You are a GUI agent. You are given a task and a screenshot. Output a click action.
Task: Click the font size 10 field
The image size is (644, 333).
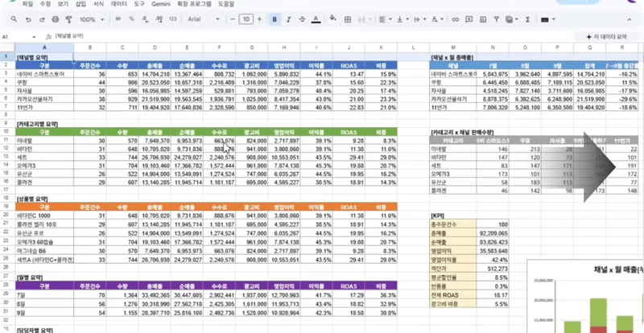coord(246,19)
